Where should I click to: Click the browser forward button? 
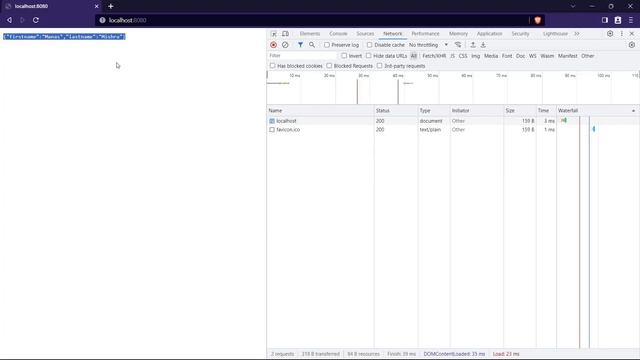tap(22, 20)
